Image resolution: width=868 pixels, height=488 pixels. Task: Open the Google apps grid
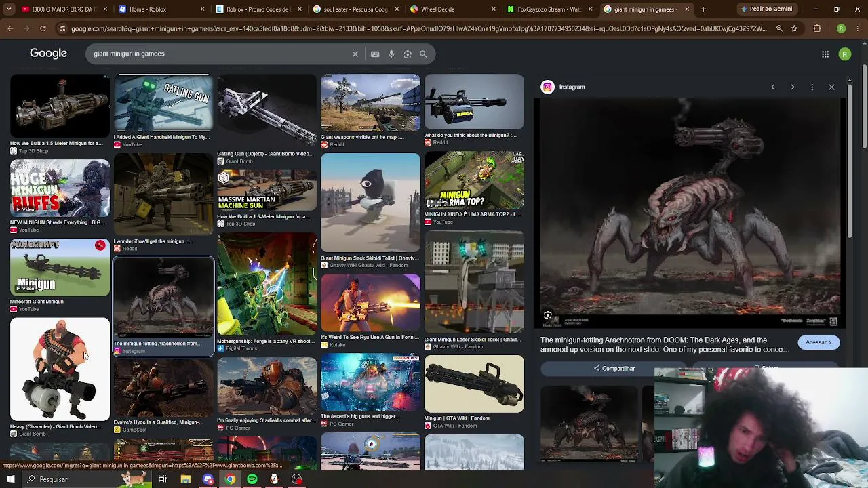coord(825,54)
